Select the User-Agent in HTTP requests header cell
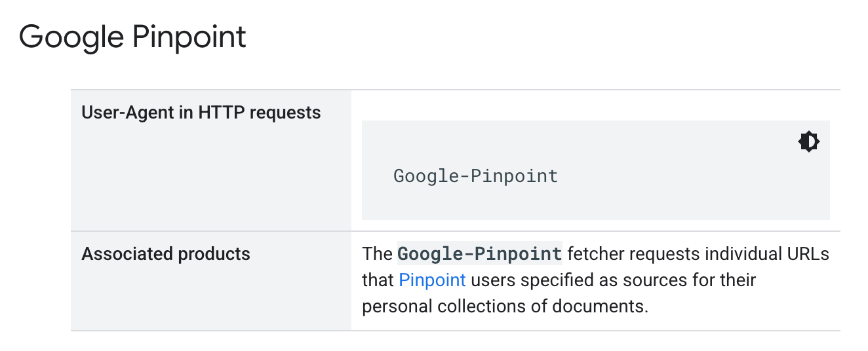Screen dimensions: 868x351 tap(201, 113)
